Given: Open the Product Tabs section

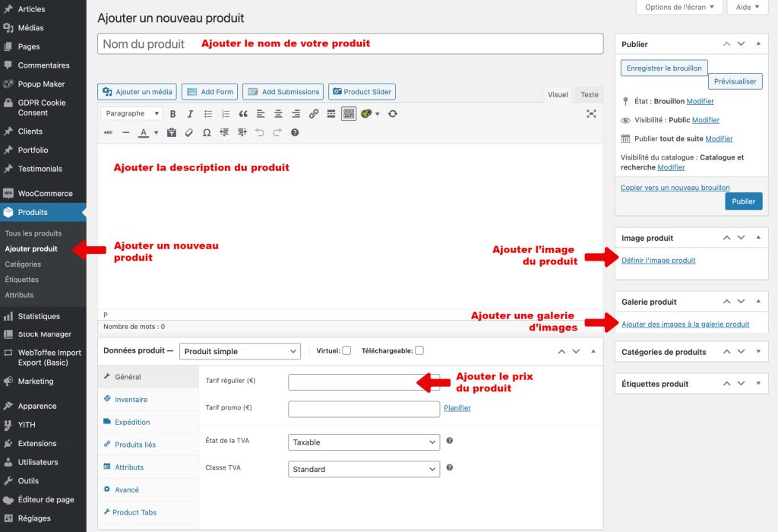Looking at the screenshot, I should 134,512.
